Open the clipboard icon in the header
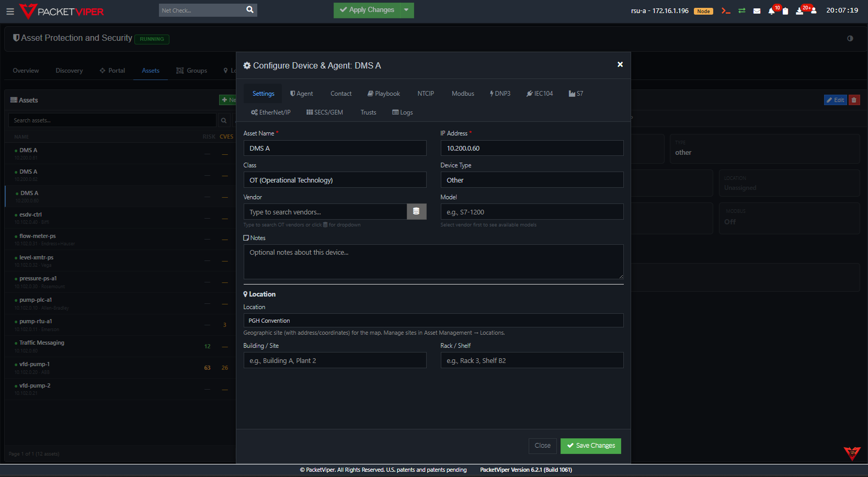Screen dimensions: 868x477 coord(785,11)
